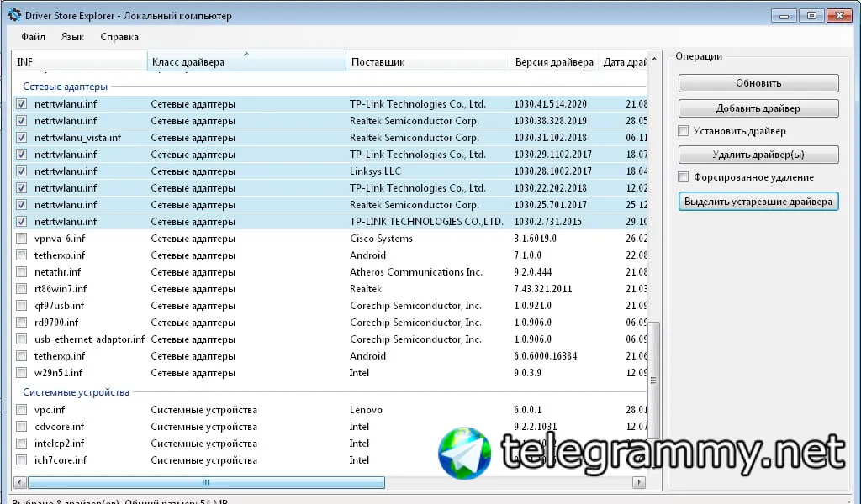Uncheck netrtwlanu.inf from Linksys LLC
The height and width of the screenshot is (504, 861).
(21, 171)
